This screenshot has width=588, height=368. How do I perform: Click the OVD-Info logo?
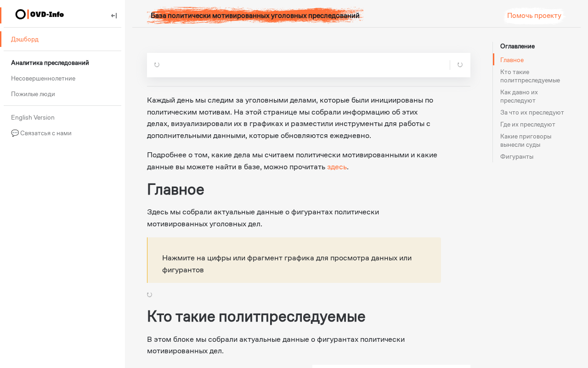pos(40,15)
